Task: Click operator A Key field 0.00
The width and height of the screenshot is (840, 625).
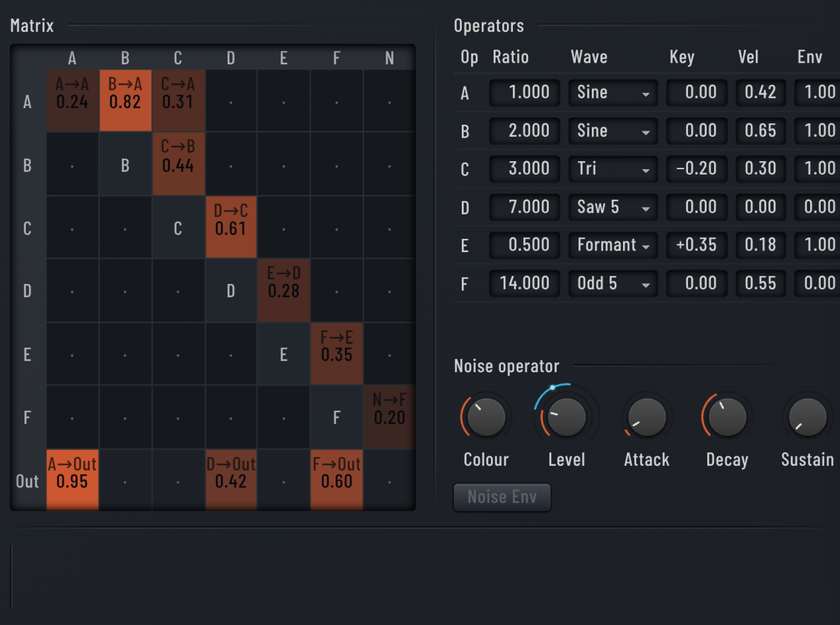Action: tap(696, 92)
